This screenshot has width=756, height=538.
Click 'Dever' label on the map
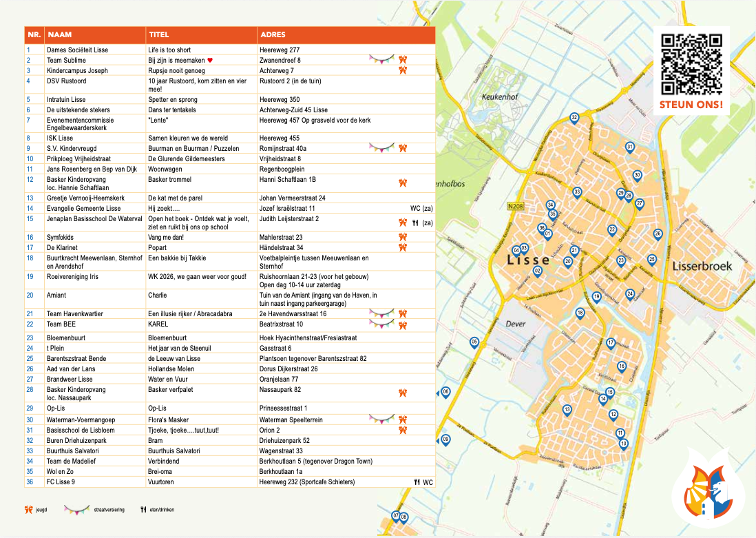click(x=516, y=324)
